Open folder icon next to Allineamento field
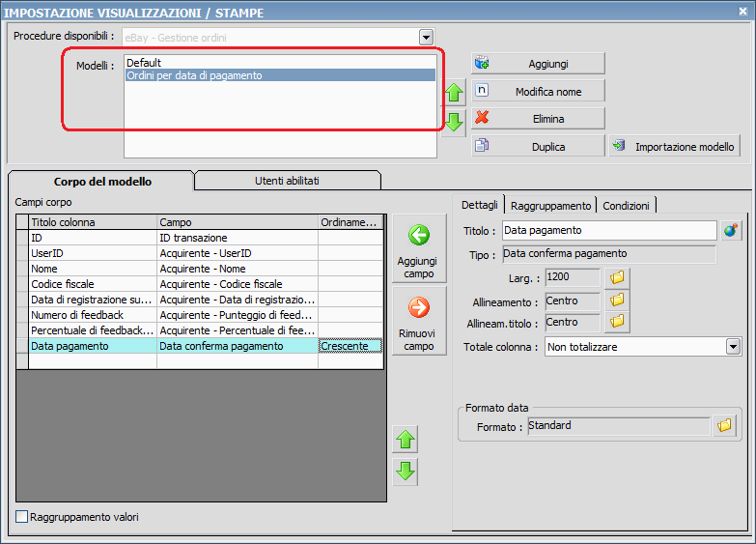Viewport: 756px width, 544px height. coord(617,301)
